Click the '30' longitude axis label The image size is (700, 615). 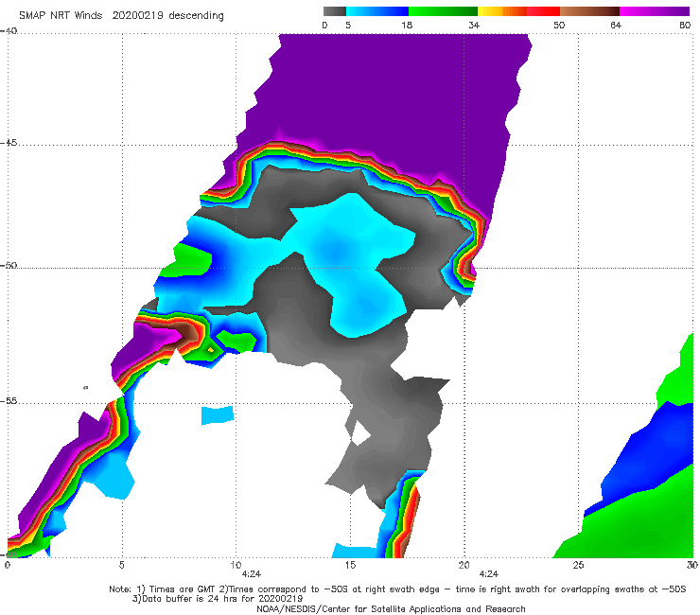pyautogui.click(x=691, y=565)
